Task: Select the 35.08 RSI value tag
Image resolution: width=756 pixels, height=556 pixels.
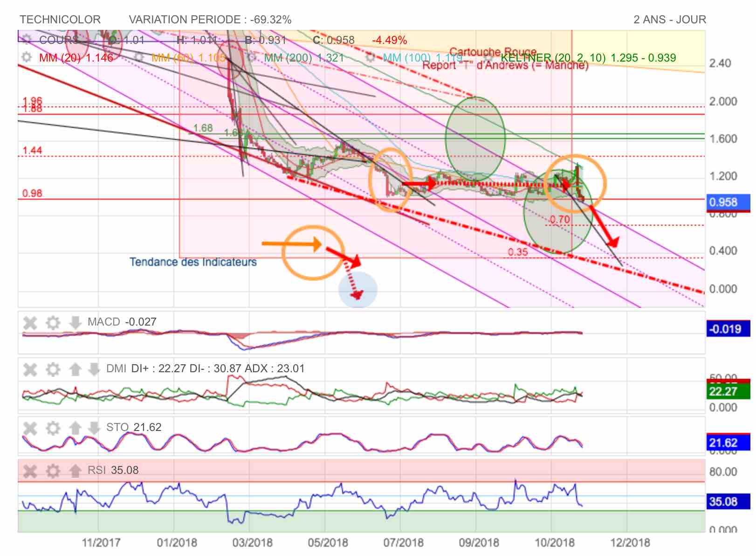Action: coord(728,502)
